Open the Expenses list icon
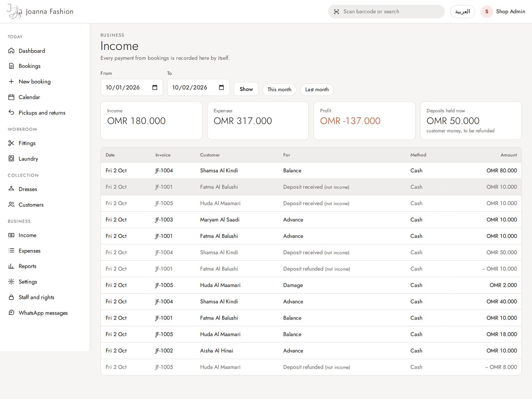The image size is (532, 399). (11, 251)
